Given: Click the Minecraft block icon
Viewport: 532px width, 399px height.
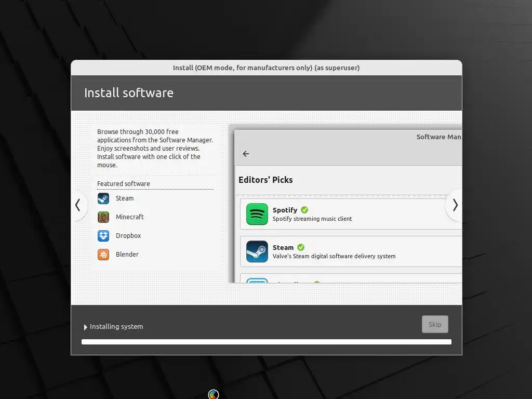Looking at the screenshot, I should [x=103, y=217].
